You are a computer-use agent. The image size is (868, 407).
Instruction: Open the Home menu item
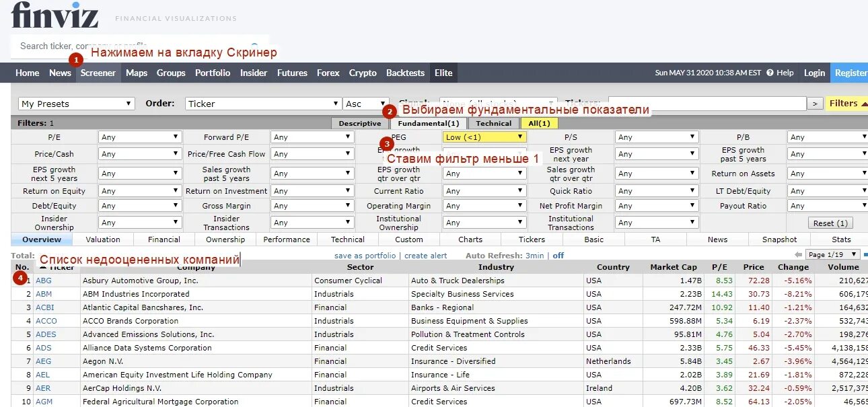click(x=28, y=73)
